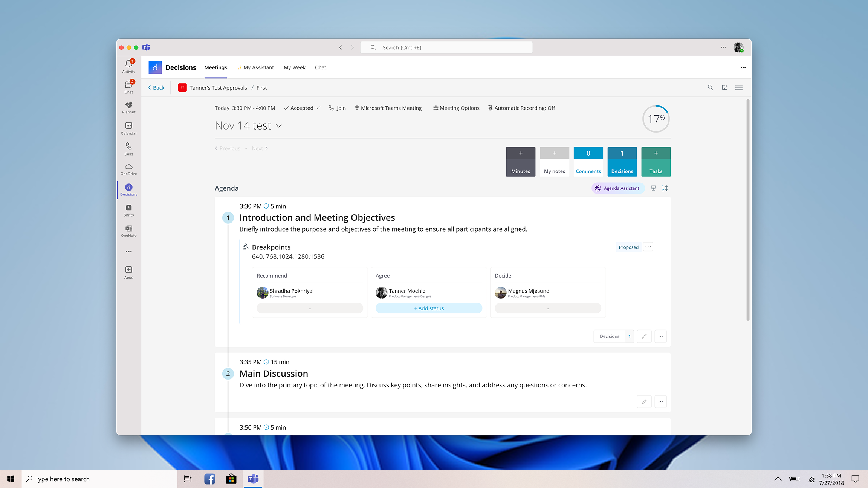Open OneNote from the sidebar
Viewport: 868px width, 488px height.
[x=128, y=230]
